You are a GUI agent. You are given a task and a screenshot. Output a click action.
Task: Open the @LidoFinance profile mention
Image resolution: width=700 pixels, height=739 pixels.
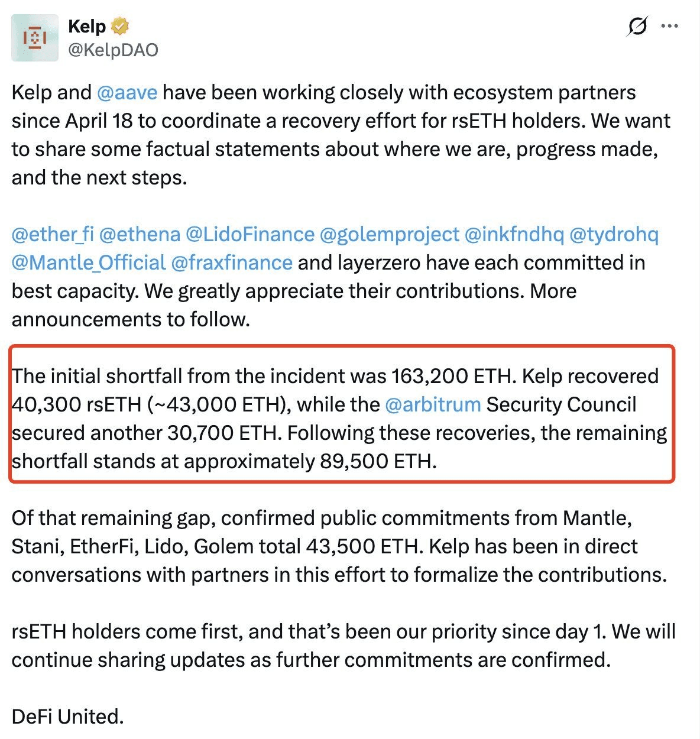(250, 235)
